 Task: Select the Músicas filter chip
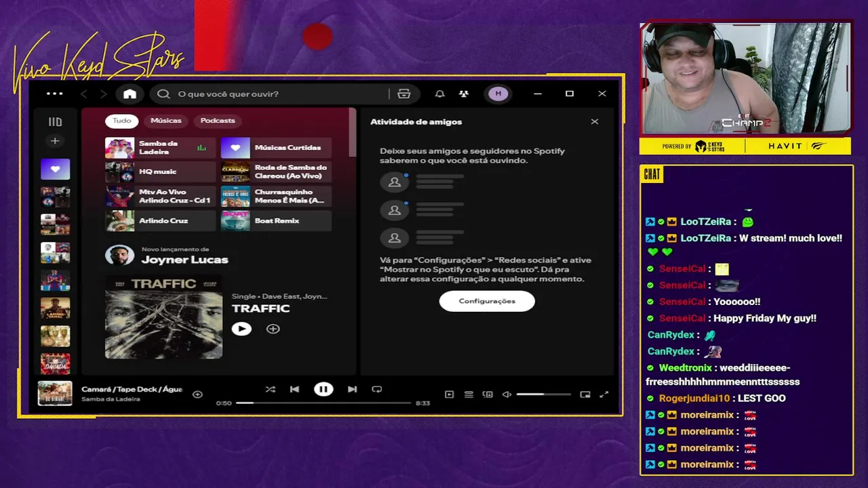[166, 121]
